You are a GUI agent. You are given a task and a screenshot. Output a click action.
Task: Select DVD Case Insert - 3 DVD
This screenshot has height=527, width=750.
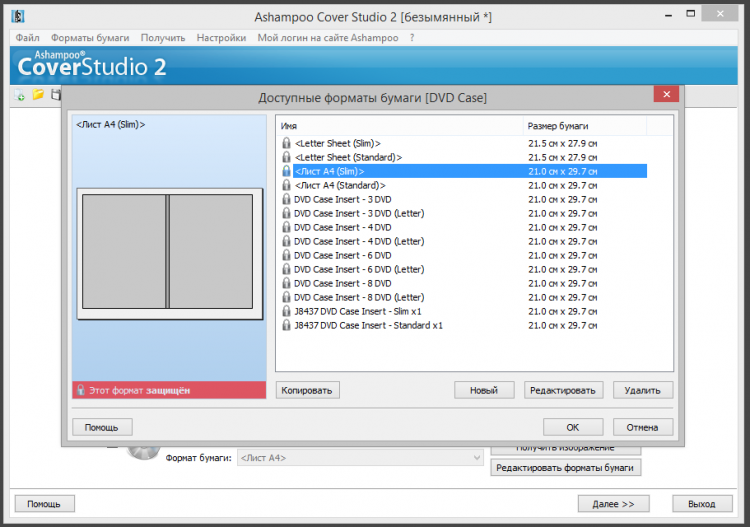(342, 199)
